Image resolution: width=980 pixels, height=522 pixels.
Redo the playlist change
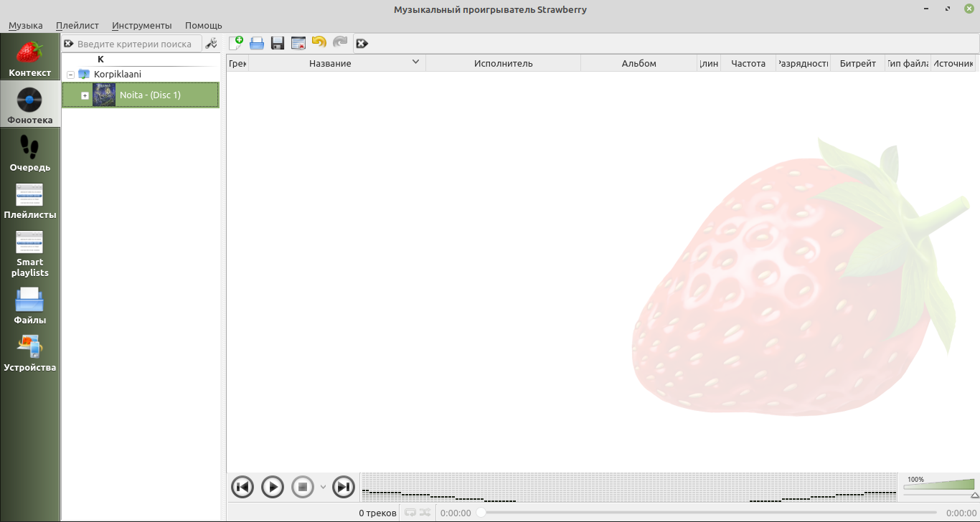pos(340,43)
